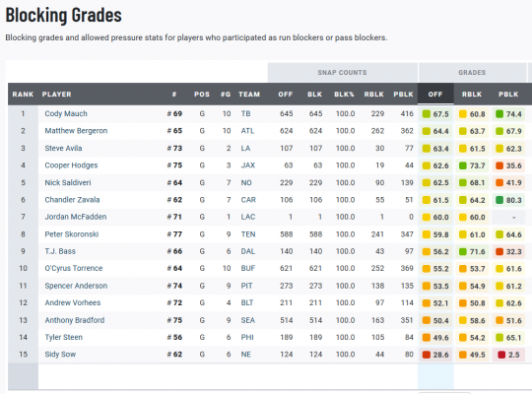Image resolution: width=532 pixels, height=394 pixels.
Task: Click SNAP COUNTS group header
Action: coord(342,73)
